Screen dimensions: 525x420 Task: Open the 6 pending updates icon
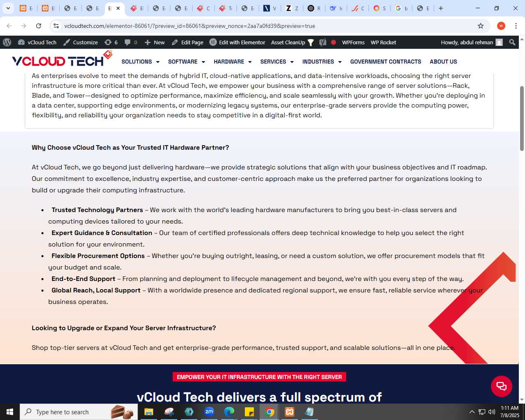pyautogui.click(x=111, y=42)
